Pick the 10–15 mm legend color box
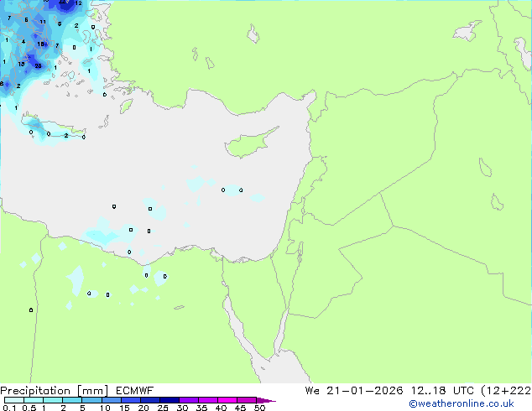Screen dimensions: 532x411 point(111,400)
